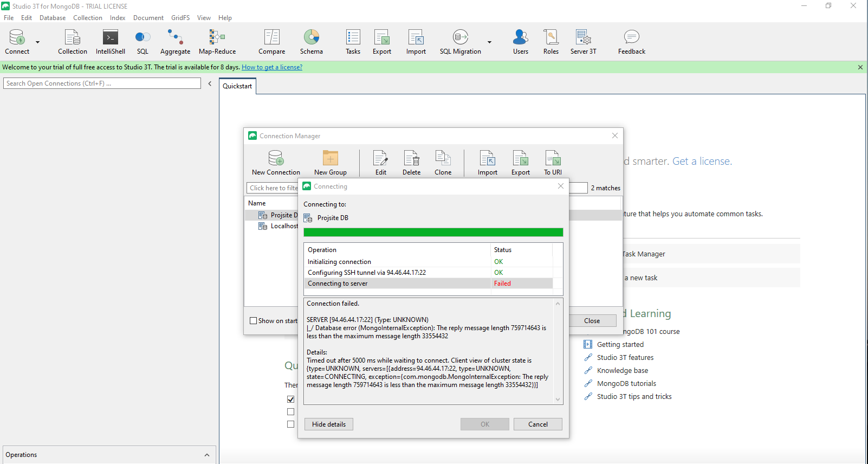Image resolution: width=868 pixels, height=464 pixels.
Task: Open the Connect dropdown arrow
Action: coord(38,42)
